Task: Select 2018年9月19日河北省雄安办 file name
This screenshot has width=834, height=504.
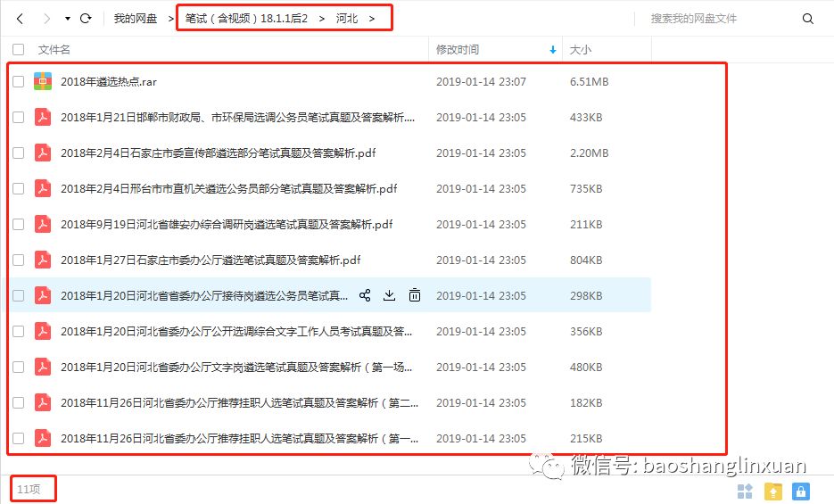Action: (227, 224)
